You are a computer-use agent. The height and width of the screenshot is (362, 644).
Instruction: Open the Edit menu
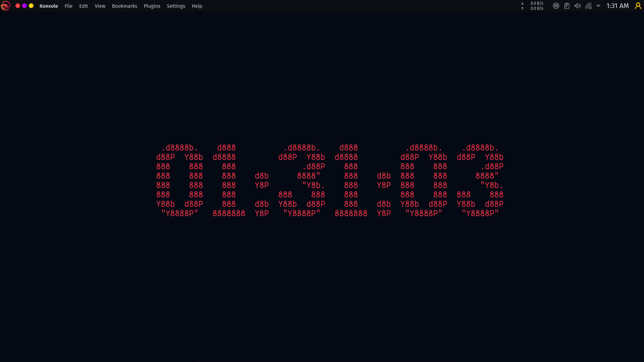pos(84,6)
